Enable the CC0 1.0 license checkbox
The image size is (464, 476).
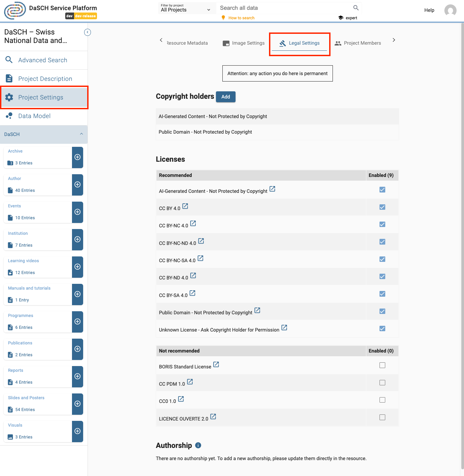pyautogui.click(x=382, y=400)
